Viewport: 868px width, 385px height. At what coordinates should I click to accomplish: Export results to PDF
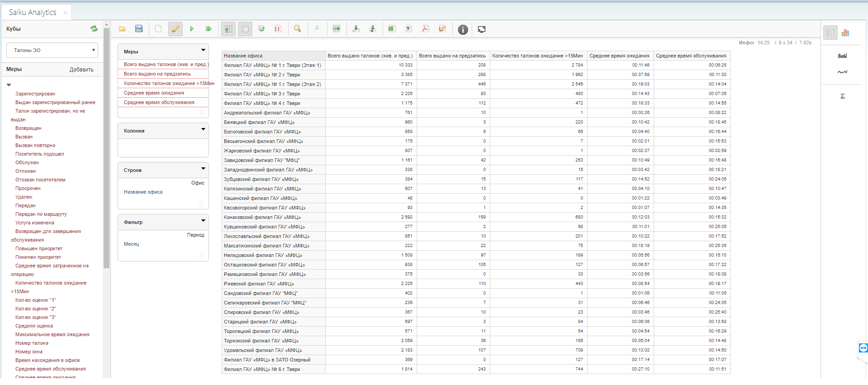coord(426,29)
